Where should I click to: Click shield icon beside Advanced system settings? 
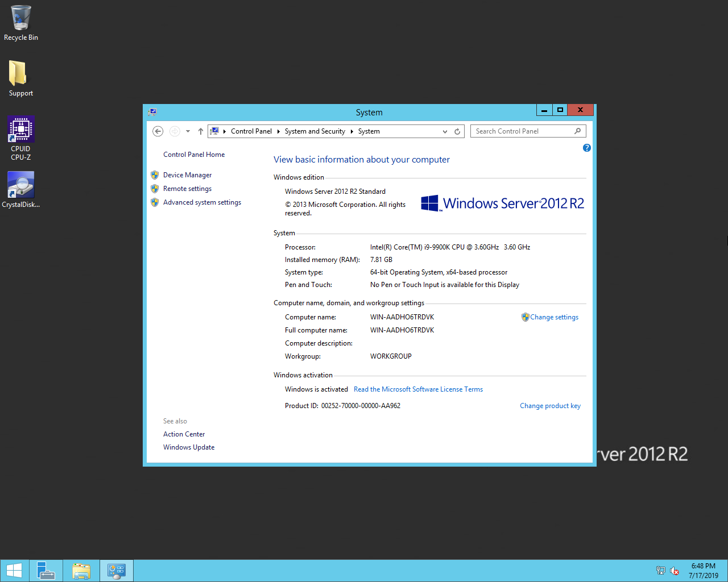click(155, 202)
